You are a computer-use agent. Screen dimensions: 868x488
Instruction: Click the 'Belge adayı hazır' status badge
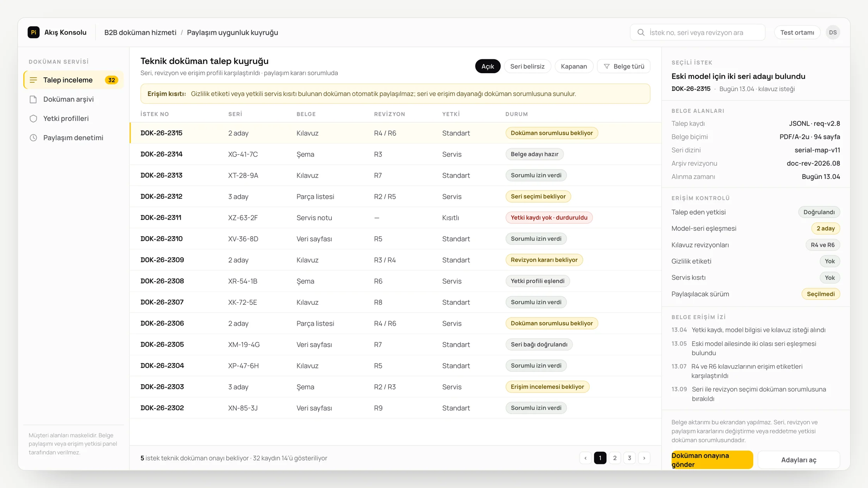point(534,154)
